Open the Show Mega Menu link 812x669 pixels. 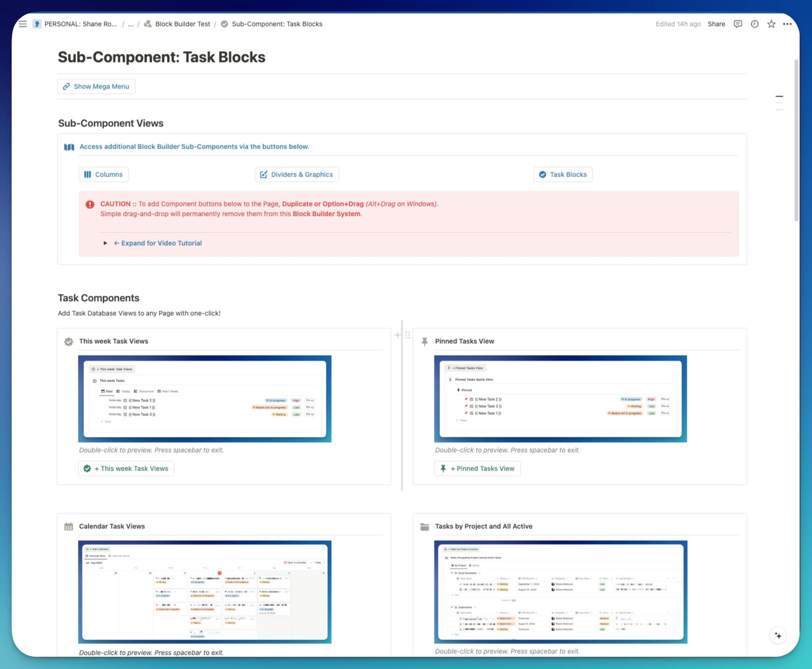96,86
